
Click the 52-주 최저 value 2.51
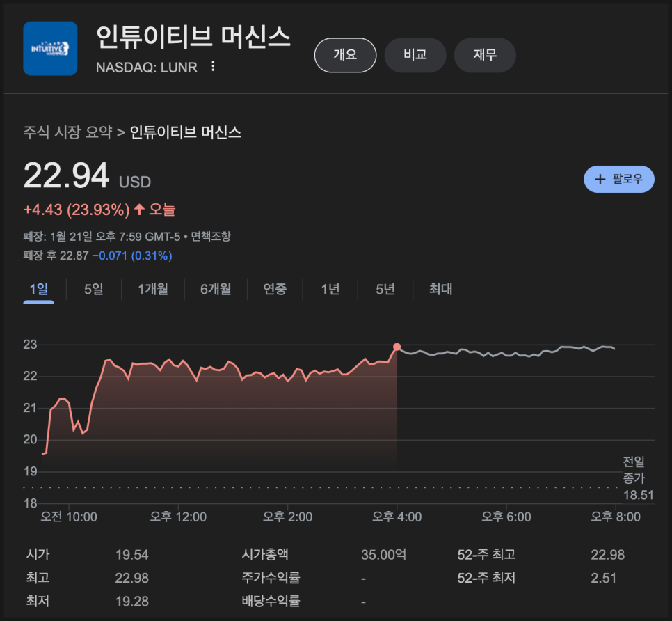click(603, 578)
